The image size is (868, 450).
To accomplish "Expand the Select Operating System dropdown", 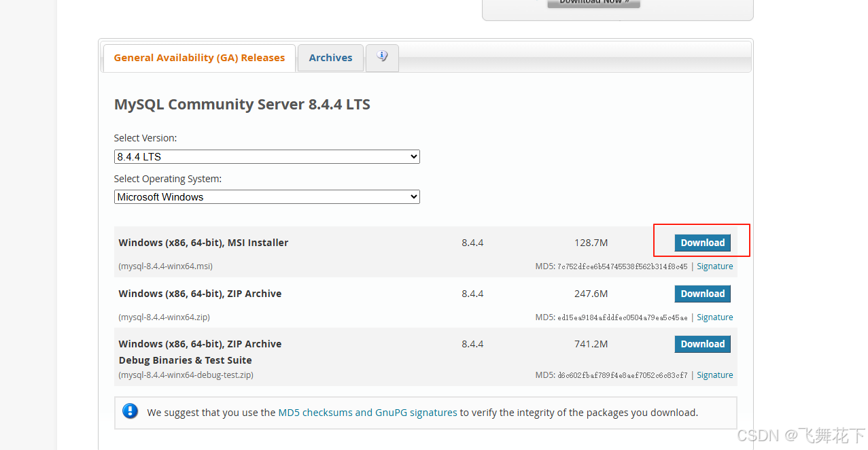I will pos(267,196).
